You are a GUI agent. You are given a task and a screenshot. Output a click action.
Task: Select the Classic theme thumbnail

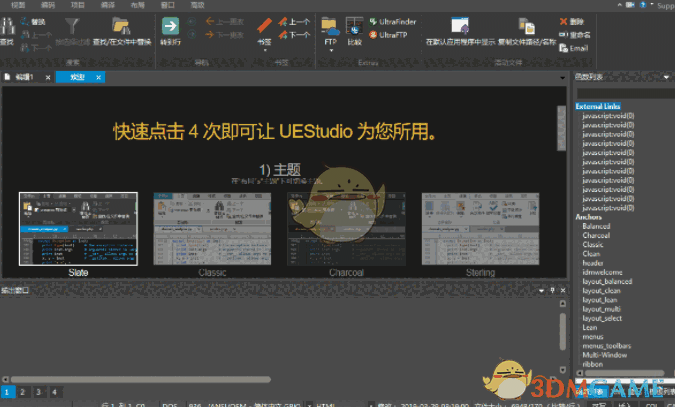coord(212,229)
